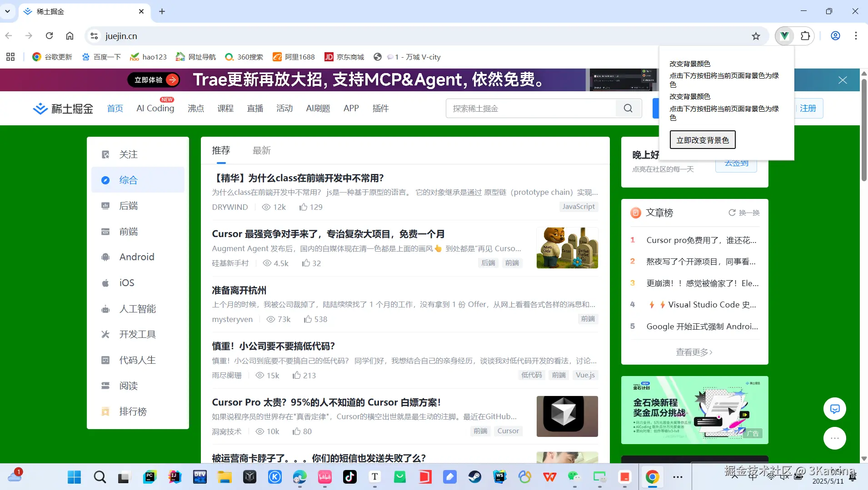Select 排行榜 in the sidebar
The image size is (868, 490).
point(138,411)
